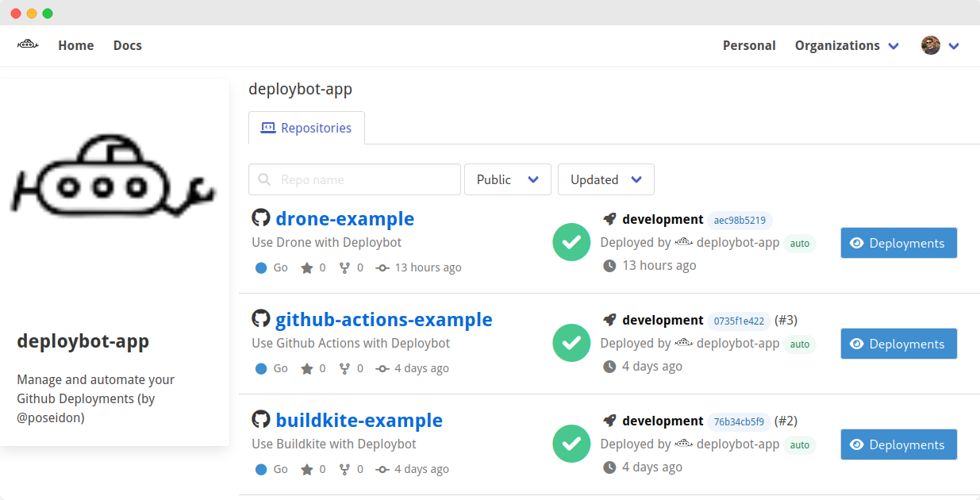The image size is (980, 500).
Task: Select the Repositories tab
Action: [x=306, y=128]
